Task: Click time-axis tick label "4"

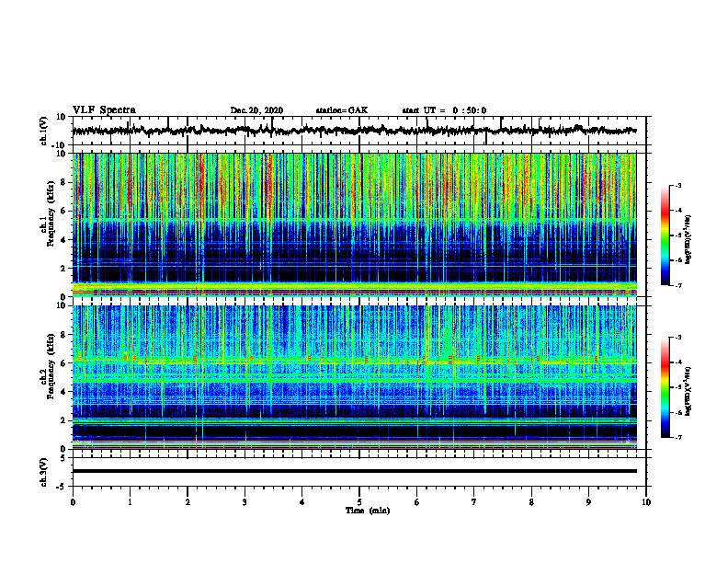Action: click(x=301, y=502)
